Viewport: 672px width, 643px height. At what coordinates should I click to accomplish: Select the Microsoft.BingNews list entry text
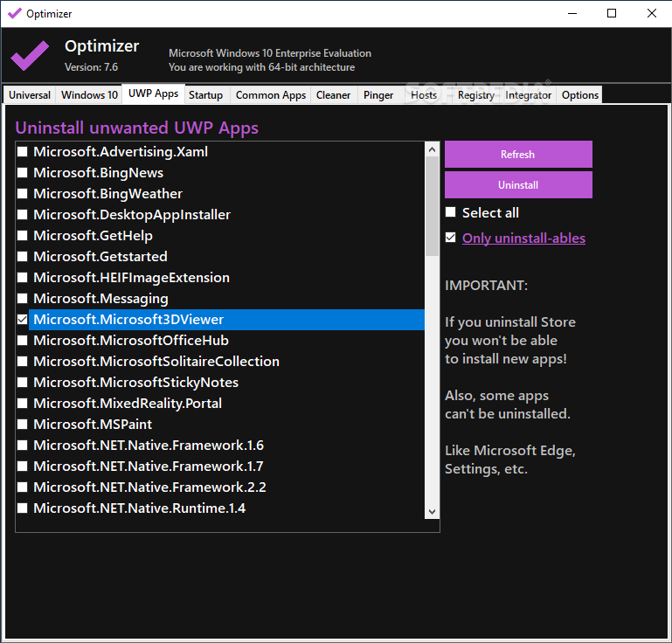point(98,173)
